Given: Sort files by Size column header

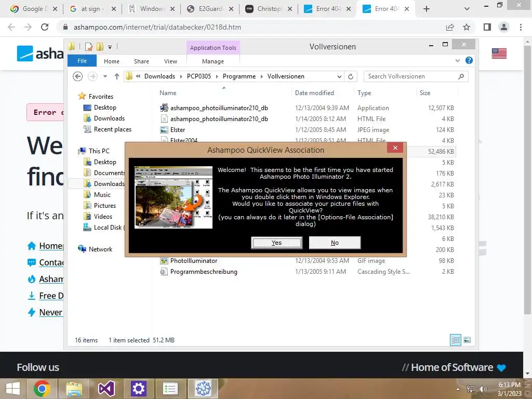Looking at the screenshot, I should [x=425, y=92].
